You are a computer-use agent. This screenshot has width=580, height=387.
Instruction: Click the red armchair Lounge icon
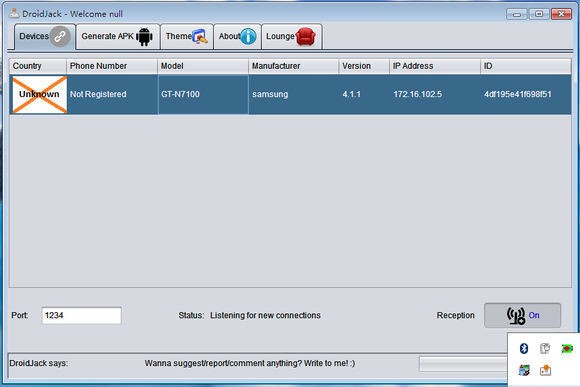[306, 37]
